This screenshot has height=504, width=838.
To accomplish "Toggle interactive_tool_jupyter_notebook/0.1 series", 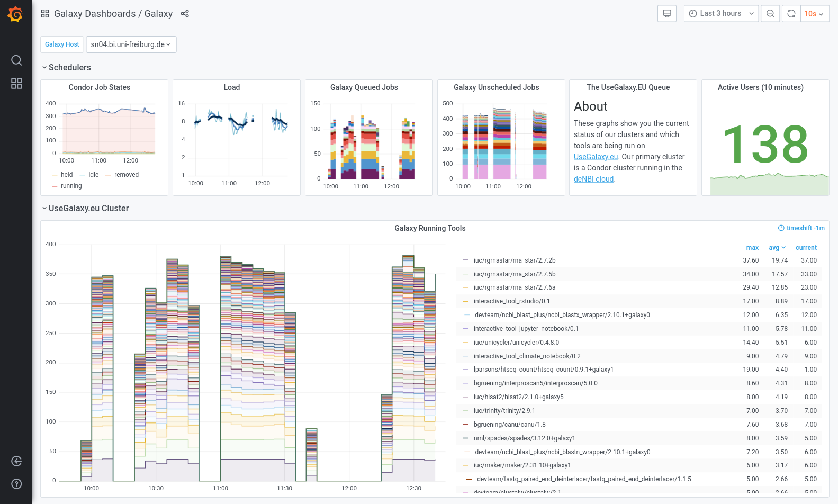I will pyautogui.click(x=526, y=329).
